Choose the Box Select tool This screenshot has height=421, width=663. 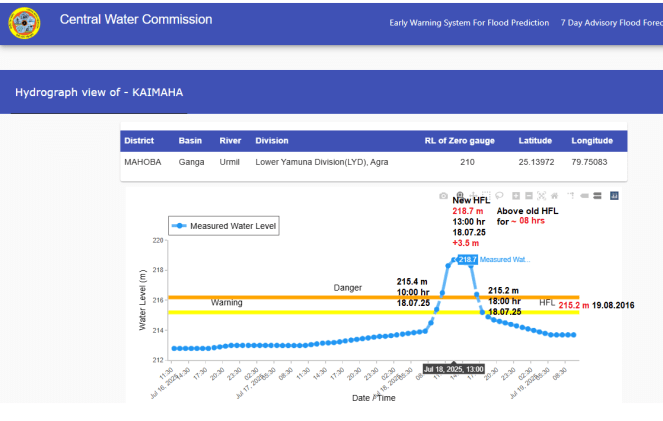pos(485,196)
